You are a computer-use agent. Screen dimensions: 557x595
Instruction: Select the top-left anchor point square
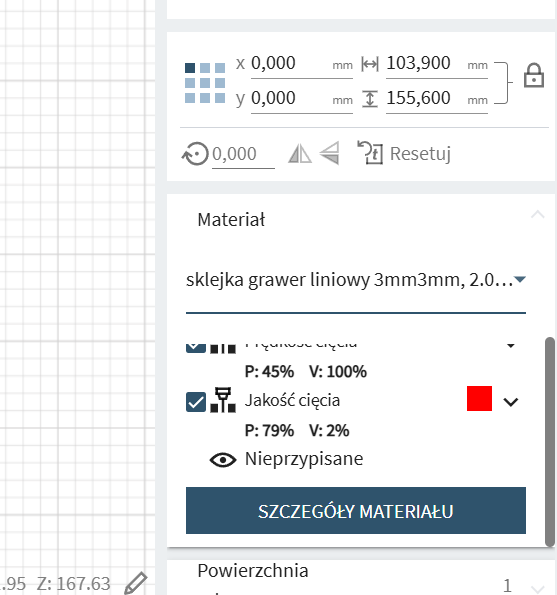[x=190, y=68]
